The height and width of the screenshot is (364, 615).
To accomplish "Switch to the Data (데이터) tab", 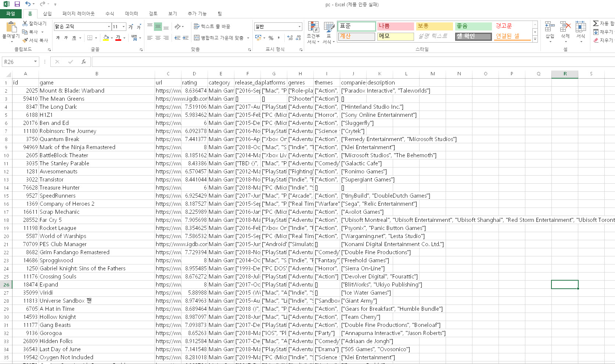I will 131,14.
